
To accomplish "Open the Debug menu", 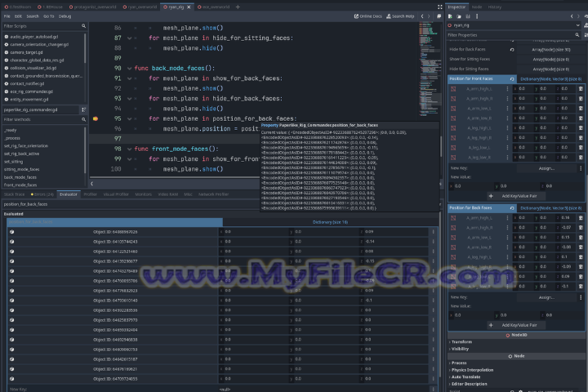I will coord(65,16).
